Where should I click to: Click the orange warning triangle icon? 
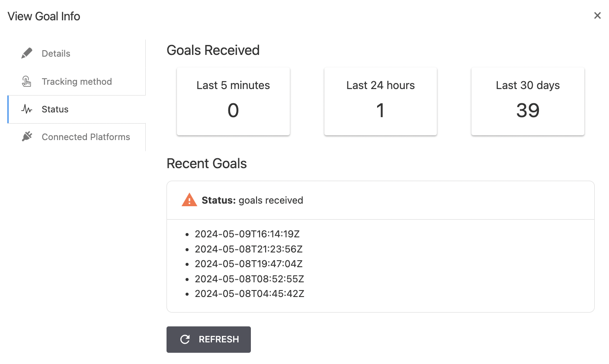(x=189, y=199)
